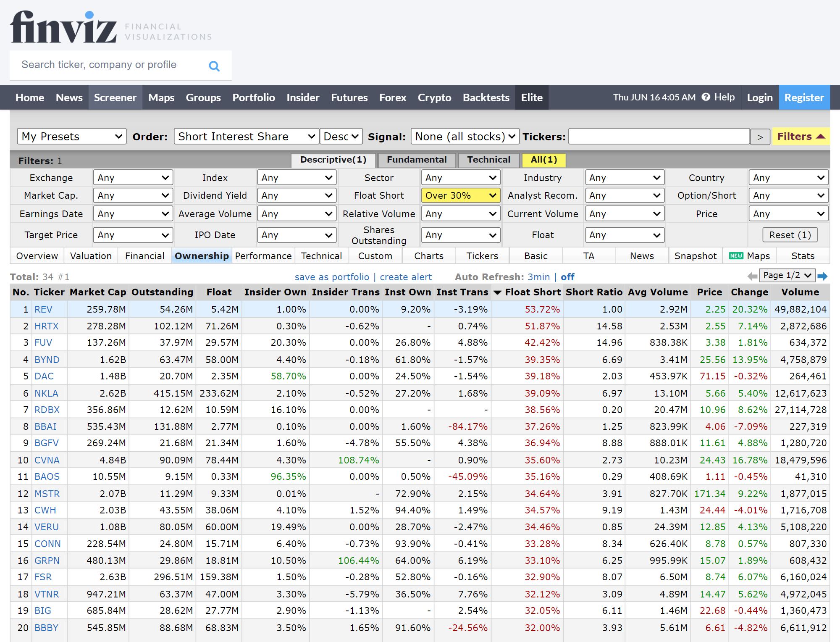Screen dimensions: 840x642
Task: Switch to Descriptive(1) filters tab
Action: click(333, 160)
